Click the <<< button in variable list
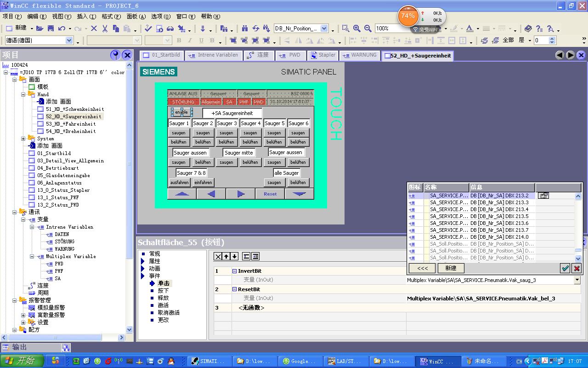 point(422,268)
